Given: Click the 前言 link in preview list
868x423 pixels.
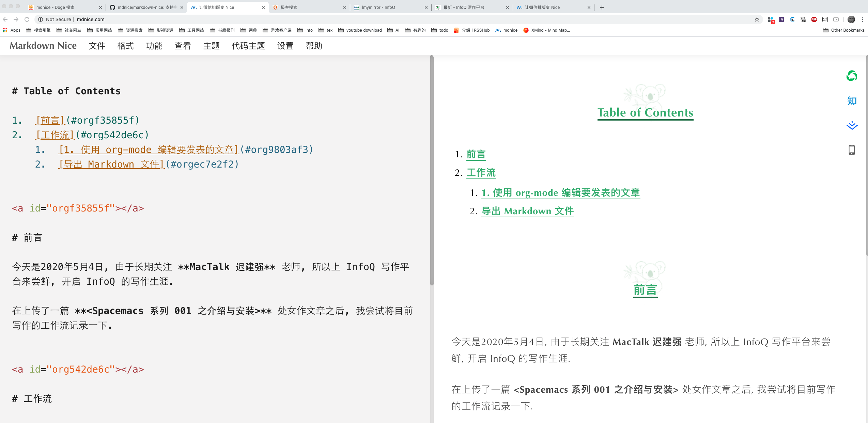Looking at the screenshot, I should tap(476, 155).
